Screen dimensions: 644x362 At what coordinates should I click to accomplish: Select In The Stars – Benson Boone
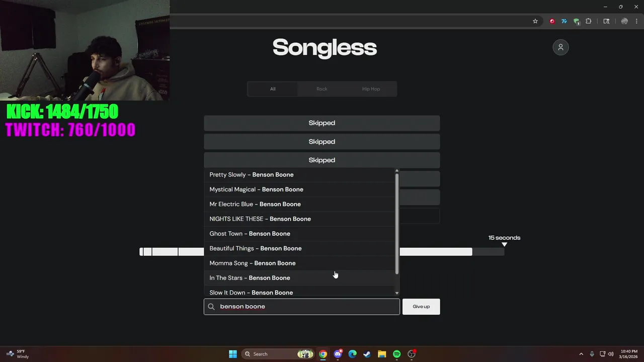(x=299, y=278)
